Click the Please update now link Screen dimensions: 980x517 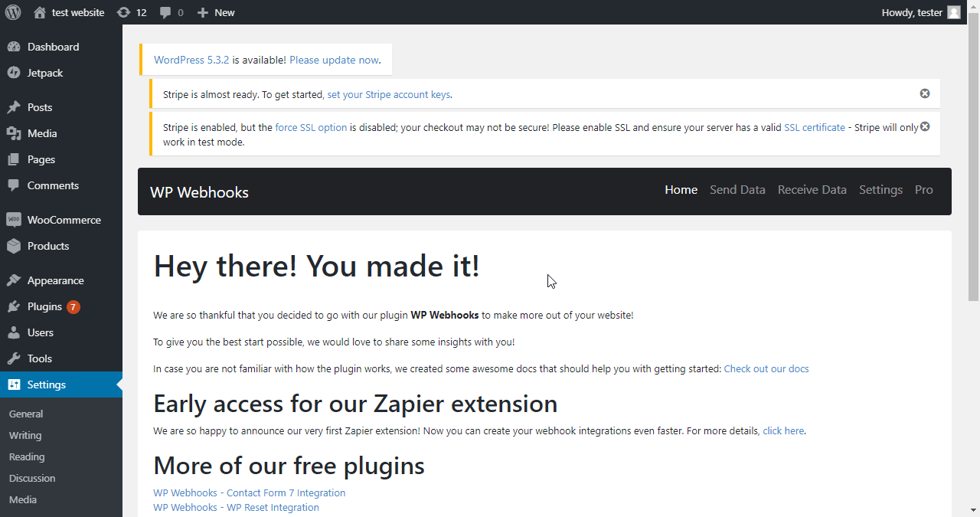[334, 60]
